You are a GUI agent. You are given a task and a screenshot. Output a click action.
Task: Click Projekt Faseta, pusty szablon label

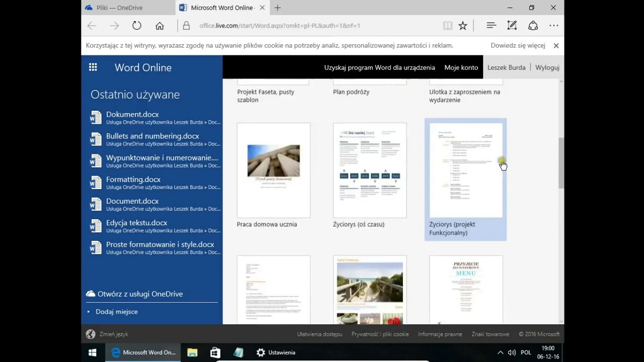pos(266,96)
